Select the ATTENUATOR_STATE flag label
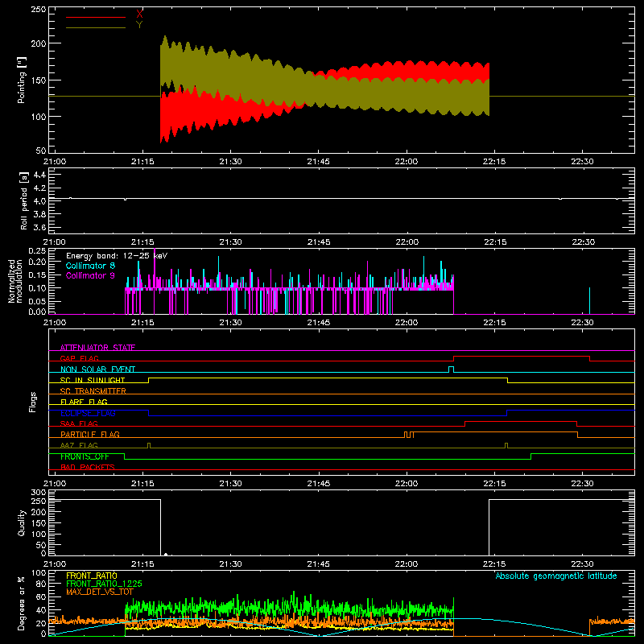Image resolution: width=644 pixels, height=644 pixels. [x=97, y=348]
